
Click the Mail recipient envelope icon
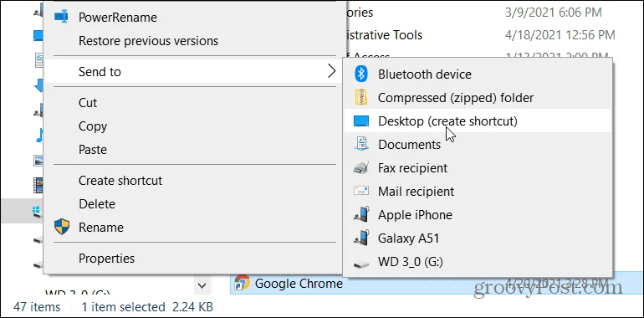pyautogui.click(x=361, y=191)
